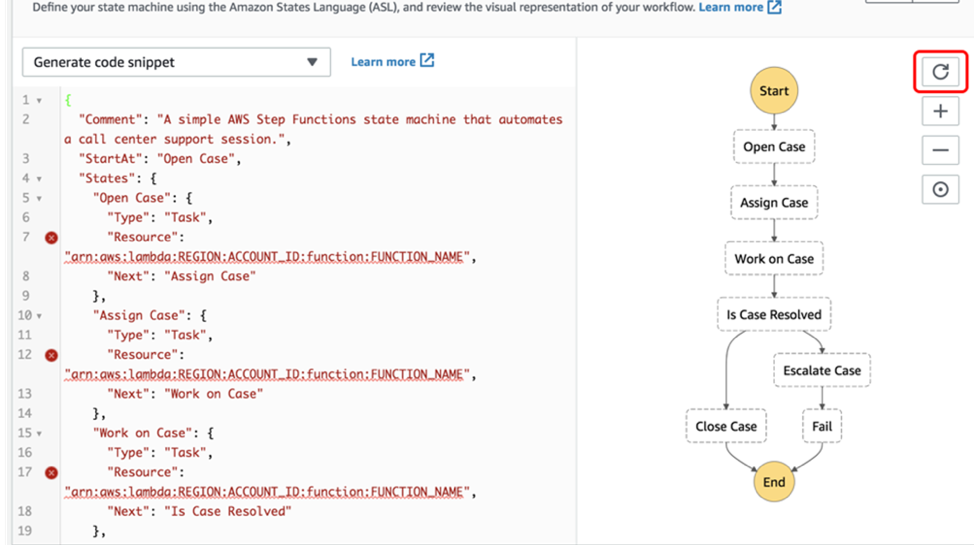Screen dimensions: 974x545
Task: Zoom in on the workflow graph
Action: 940,111
